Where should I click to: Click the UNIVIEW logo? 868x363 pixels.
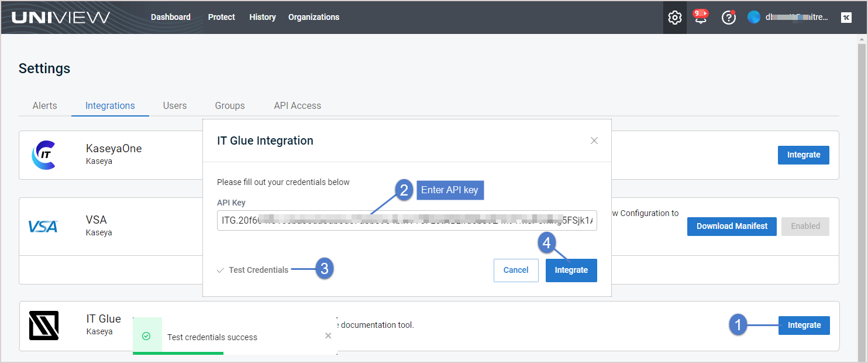[60, 17]
